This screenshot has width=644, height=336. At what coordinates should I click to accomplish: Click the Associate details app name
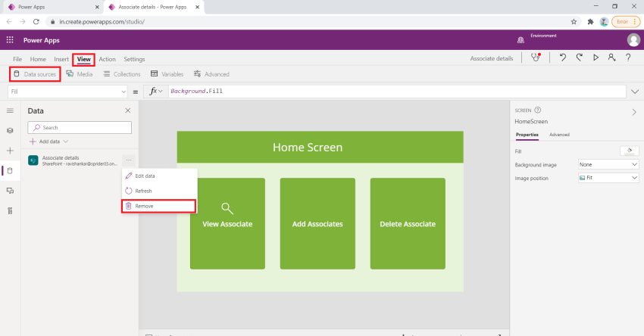coord(492,58)
